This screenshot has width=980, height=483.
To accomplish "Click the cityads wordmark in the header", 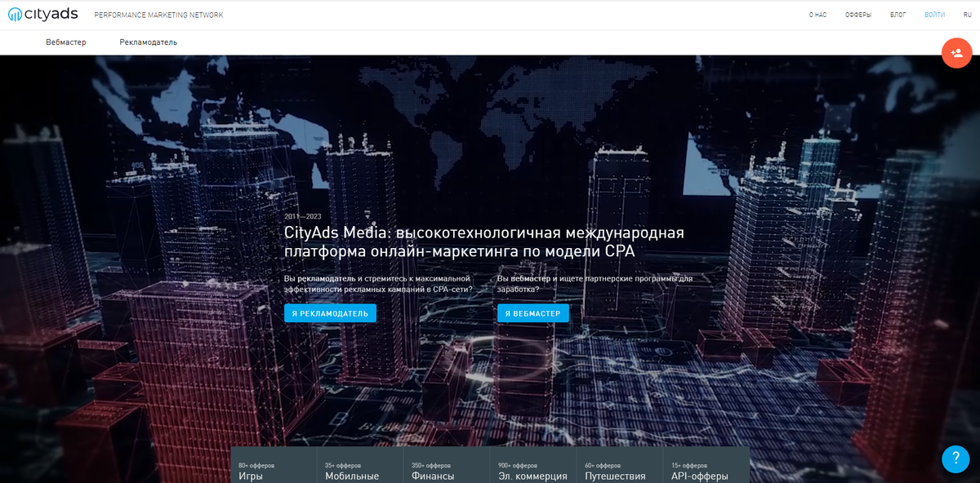I will 51,14.
